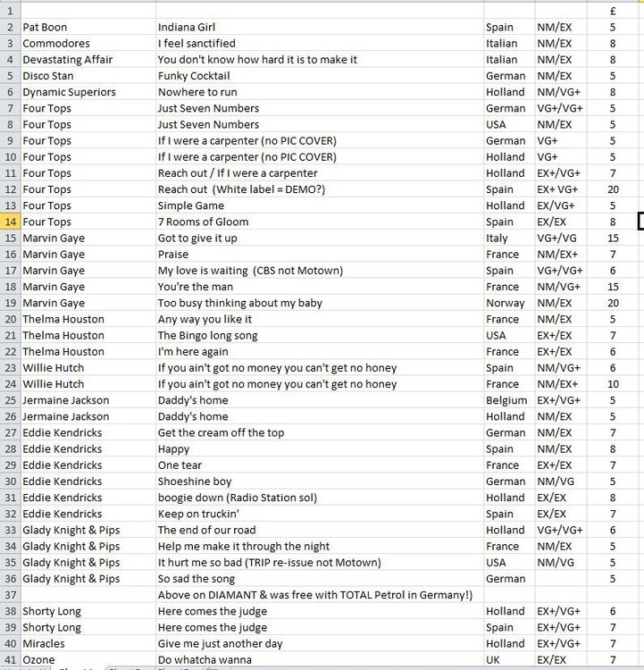
Task: Select the row 37 header
Action: tap(10, 595)
